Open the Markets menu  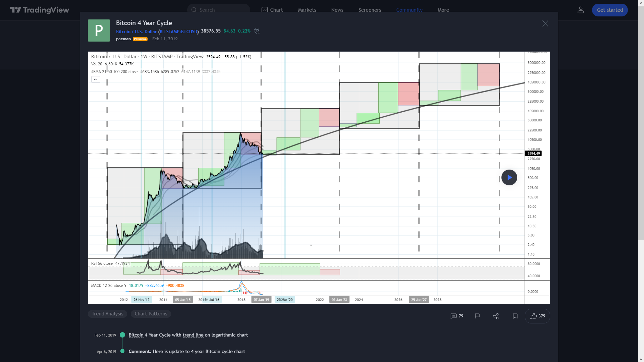pos(307,10)
